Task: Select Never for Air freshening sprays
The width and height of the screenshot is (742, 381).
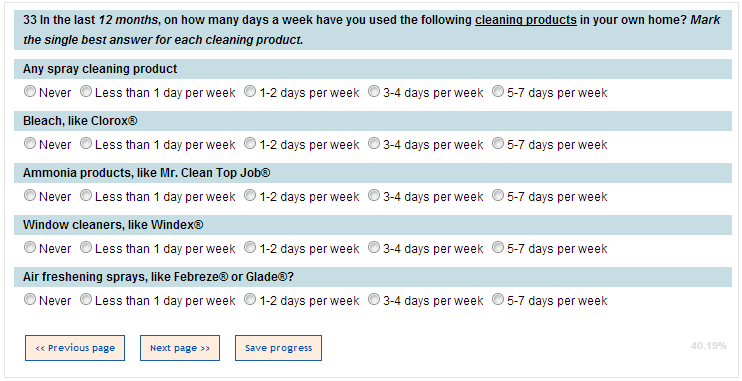Action: pos(30,300)
